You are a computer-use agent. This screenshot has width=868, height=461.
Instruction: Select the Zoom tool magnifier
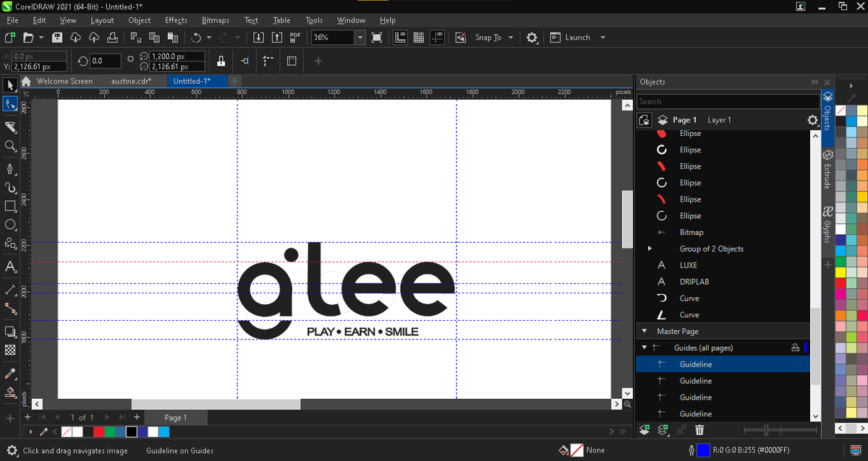click(x=10, y=146)
